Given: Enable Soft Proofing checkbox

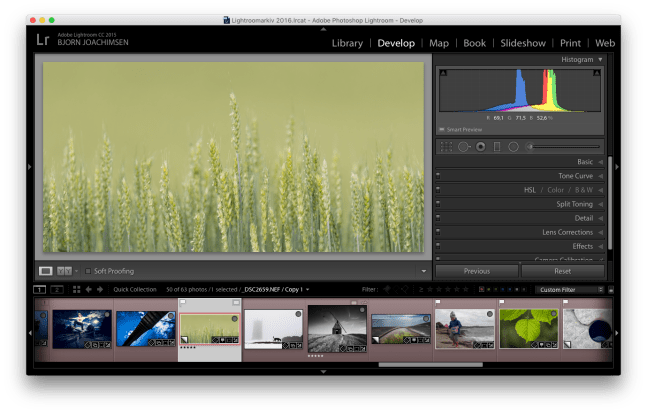Looking at the screenshot, I should [88, 271].
